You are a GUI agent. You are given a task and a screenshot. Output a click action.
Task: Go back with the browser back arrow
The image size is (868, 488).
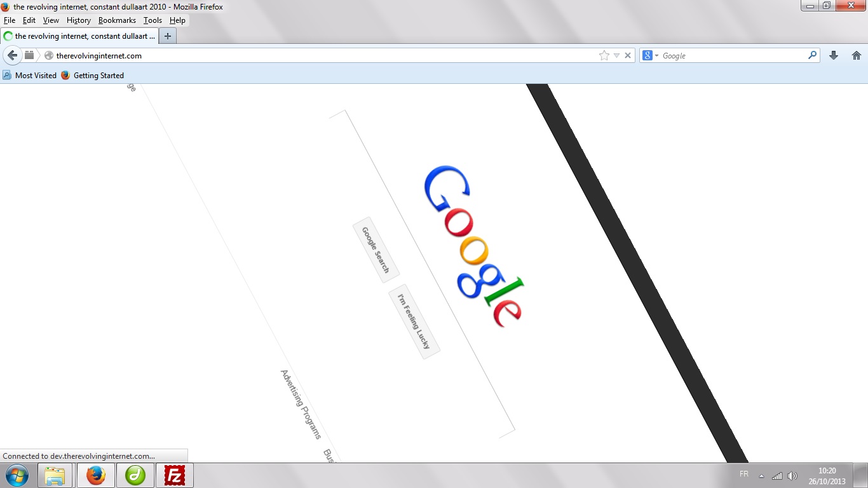12,55
